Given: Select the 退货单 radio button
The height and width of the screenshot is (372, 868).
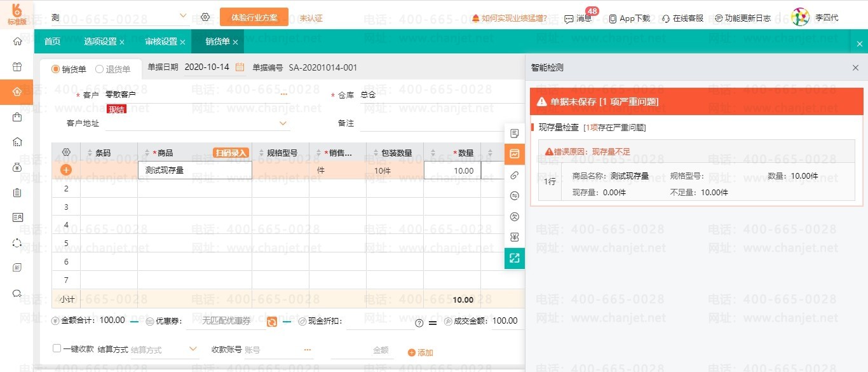Looking at the screenshot, I should (x=100, y=69).
